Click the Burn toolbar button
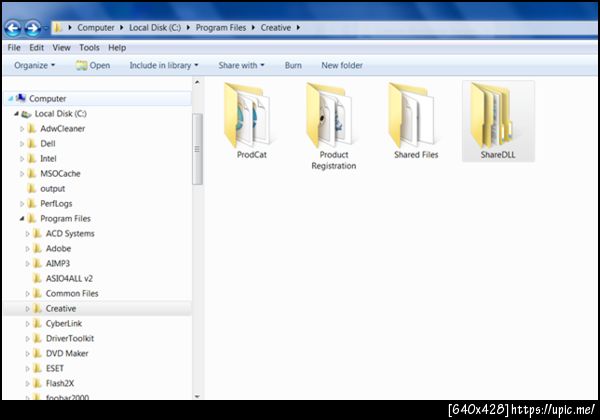600x420 pixels. (293, 65)
